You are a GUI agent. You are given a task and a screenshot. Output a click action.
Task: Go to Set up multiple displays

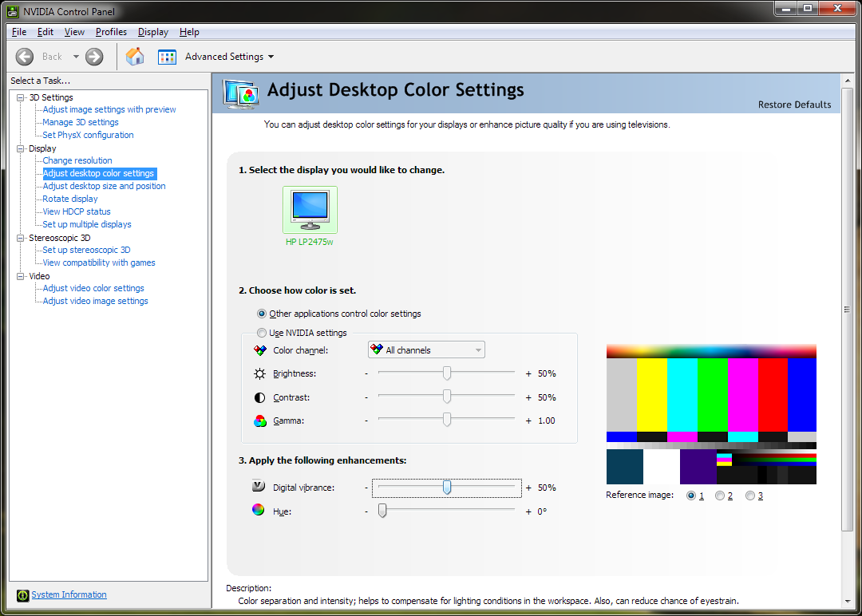[87, 224]
